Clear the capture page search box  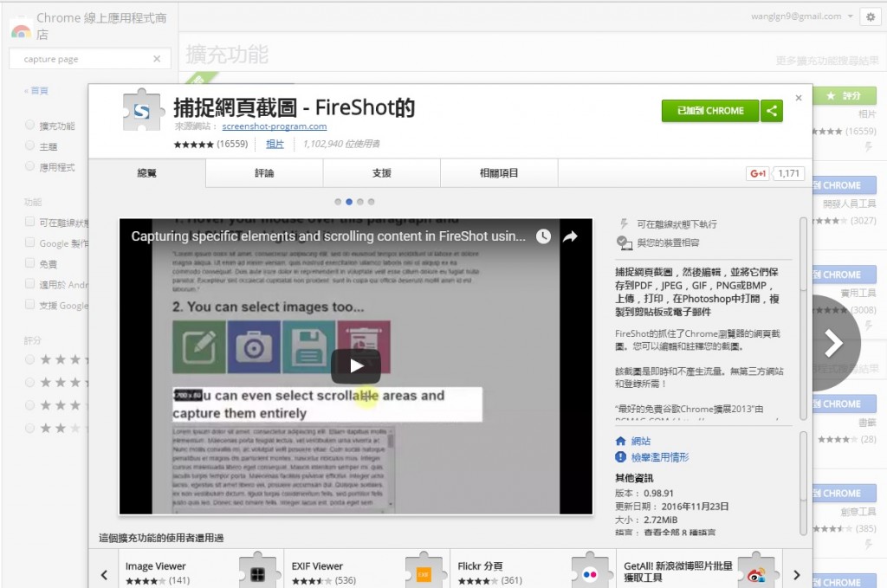(x=157, y=59)
